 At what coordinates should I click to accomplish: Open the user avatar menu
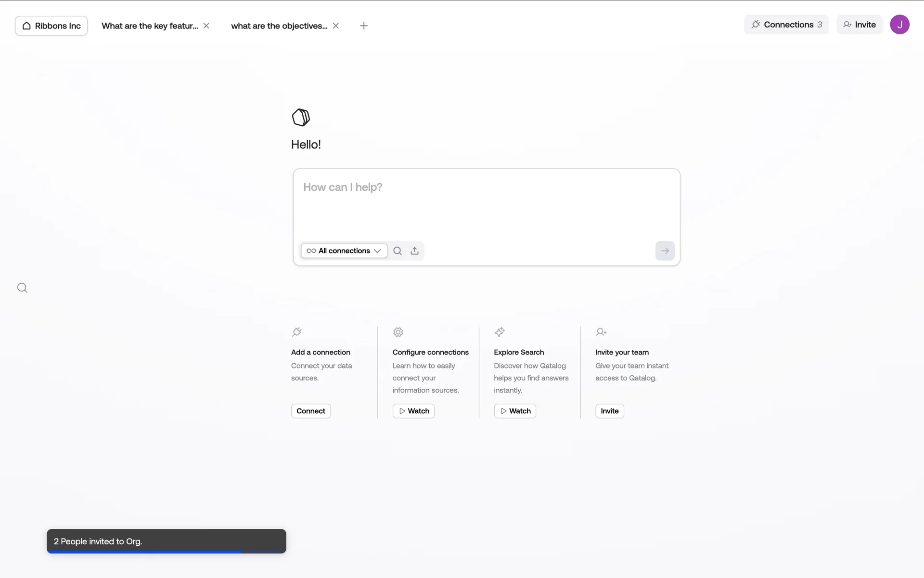(x=900, y=24)
